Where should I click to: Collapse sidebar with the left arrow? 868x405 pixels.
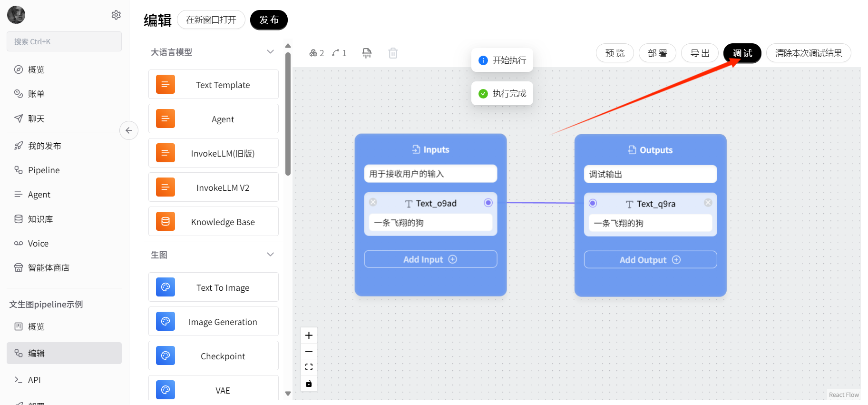click(x=129, y=130)
